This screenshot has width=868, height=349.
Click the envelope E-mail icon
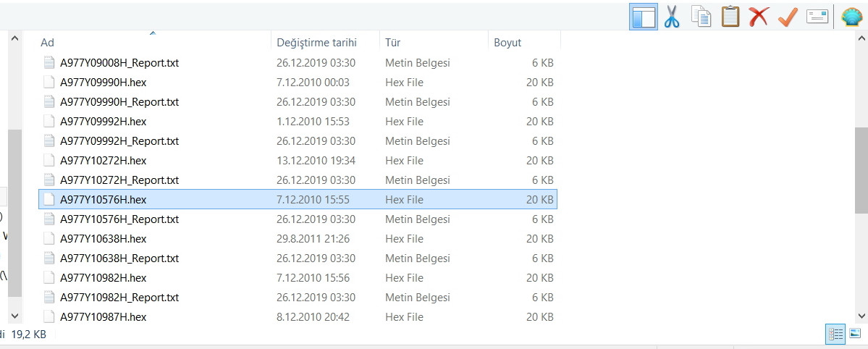tap(817, 17)
